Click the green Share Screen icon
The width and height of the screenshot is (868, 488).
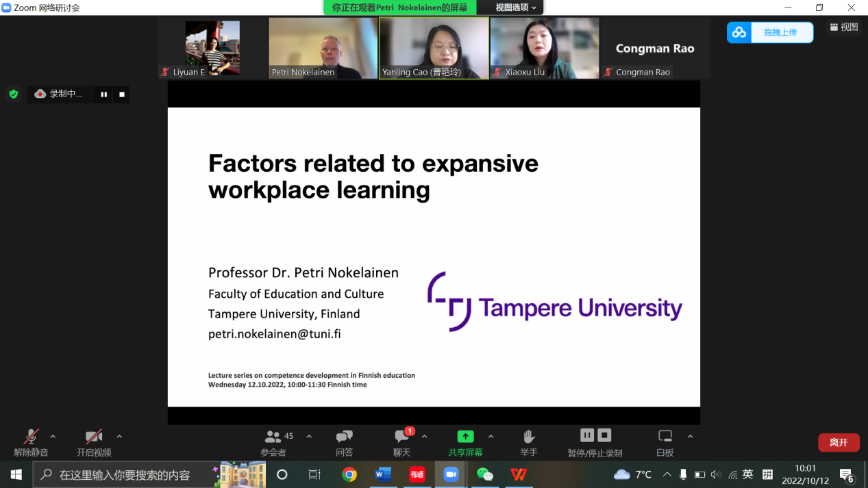pos(465,437)
